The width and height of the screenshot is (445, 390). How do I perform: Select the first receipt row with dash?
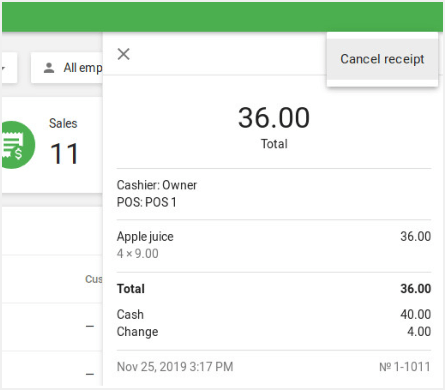pos(52,327)
